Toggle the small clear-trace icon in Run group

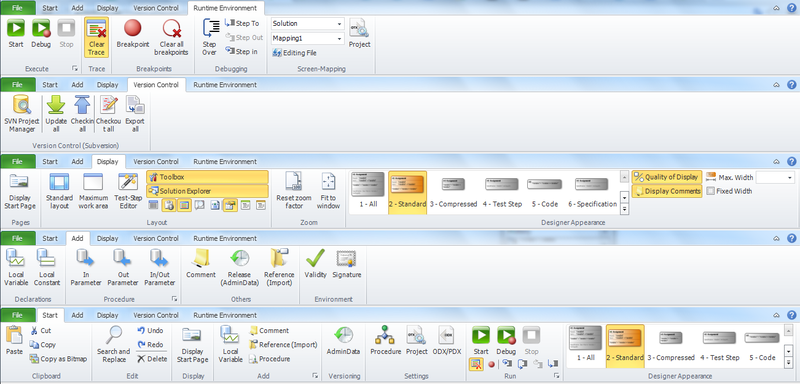[477, 364]
